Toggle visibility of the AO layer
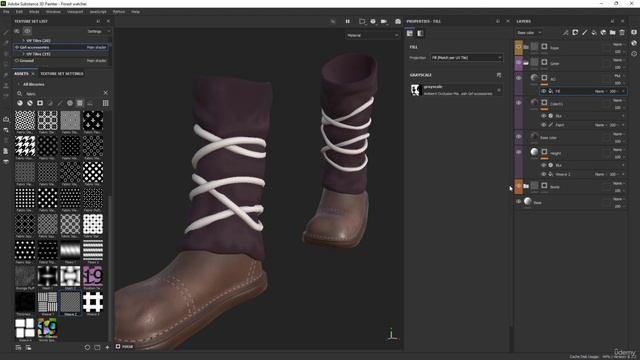Image resolution: width=640 pixels, height=360 pixels. (x=519, y=78)
